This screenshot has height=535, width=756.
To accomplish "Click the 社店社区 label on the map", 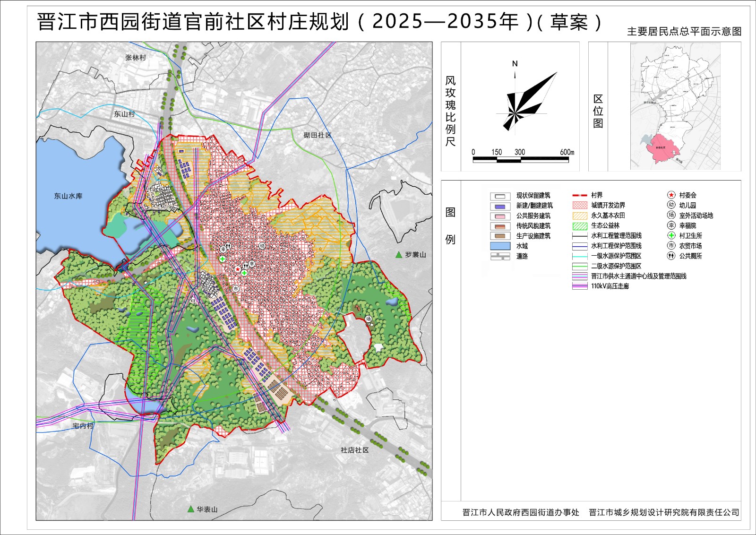I will tap(354, 450).
